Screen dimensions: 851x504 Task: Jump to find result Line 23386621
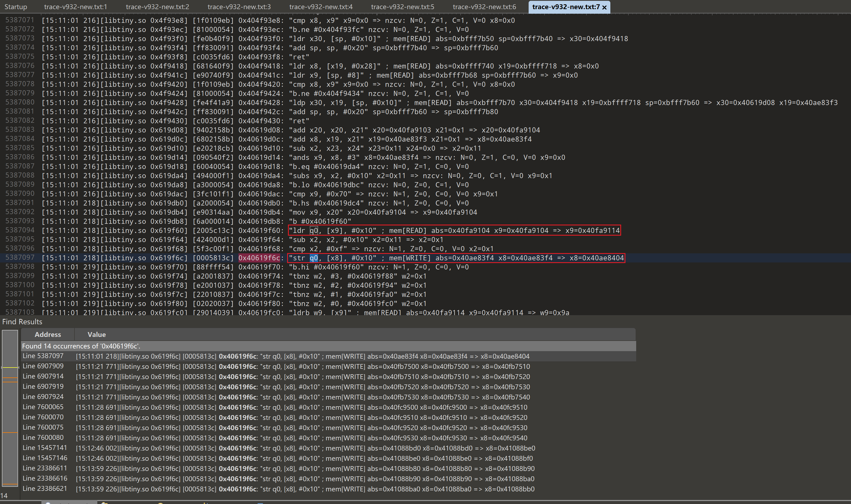(x=328, y=489)
